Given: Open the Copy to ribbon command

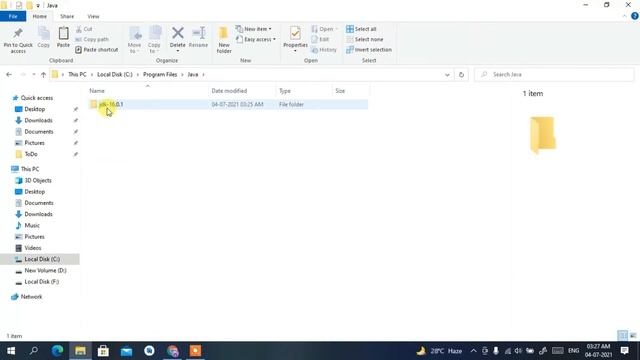Looking at the screenshot, I should tap(154, 40).
